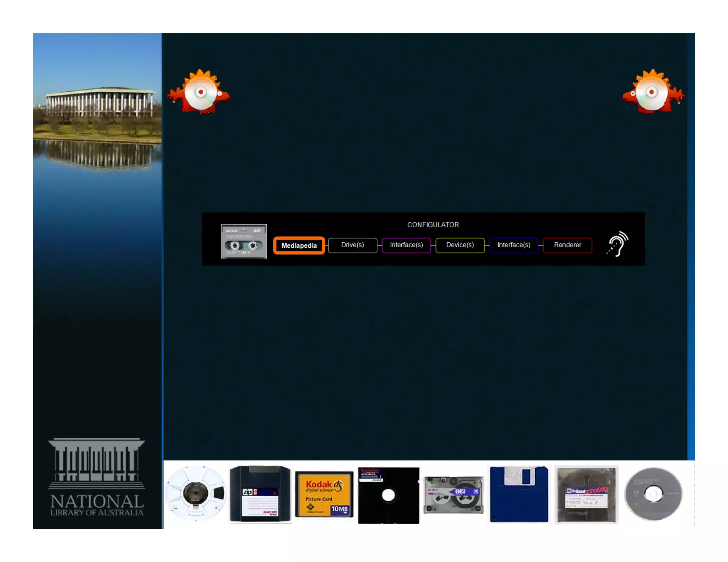Select the Maxell DAT cassette image

[244, 241]
